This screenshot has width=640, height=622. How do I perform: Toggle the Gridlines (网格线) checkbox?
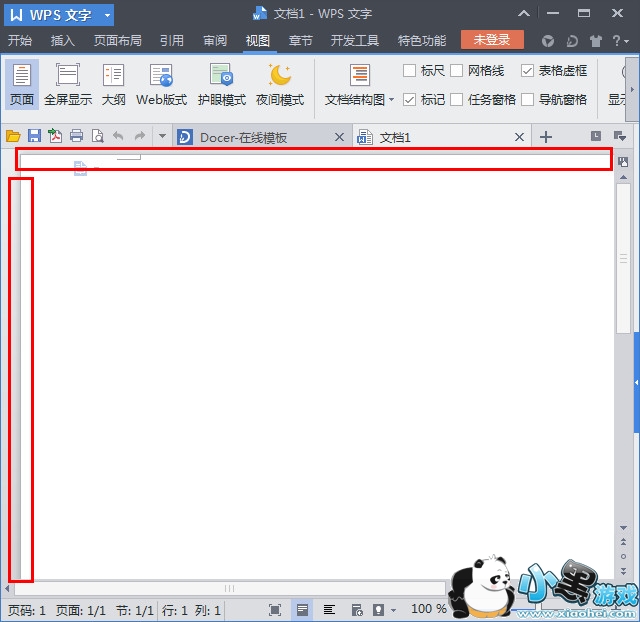pyautogui.click(x=457, y=71)
